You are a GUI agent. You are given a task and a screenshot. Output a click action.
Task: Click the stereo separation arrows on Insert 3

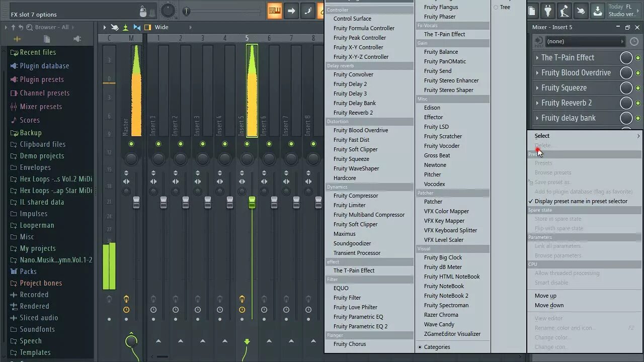click(x=198, y=182)
